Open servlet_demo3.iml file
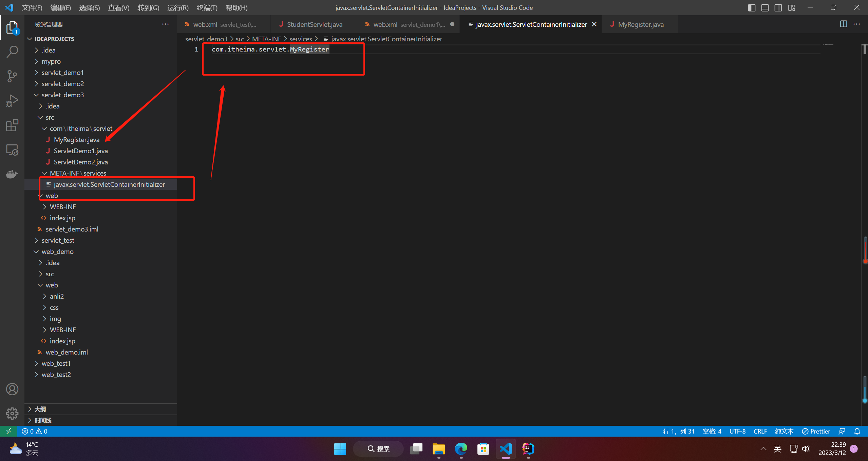The width and height of the screenshot is (868, 461). point(101,229)
